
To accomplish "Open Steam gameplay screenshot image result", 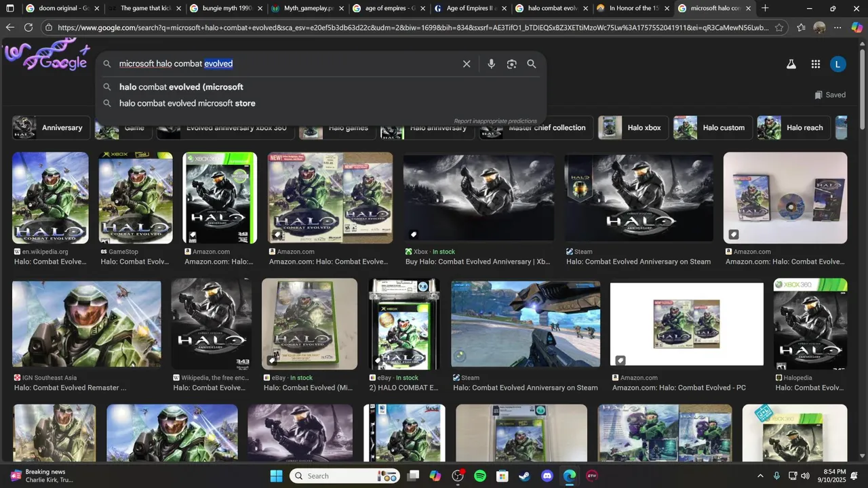I will [526, 324].
